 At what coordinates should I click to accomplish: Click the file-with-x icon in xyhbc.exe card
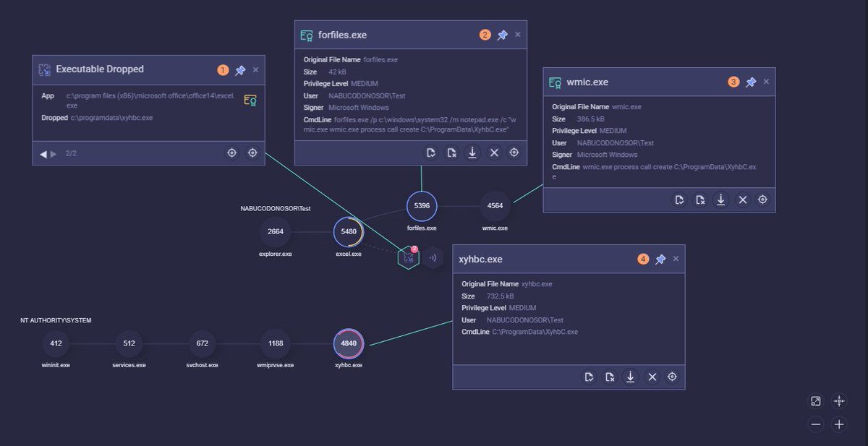coord(610,377)
